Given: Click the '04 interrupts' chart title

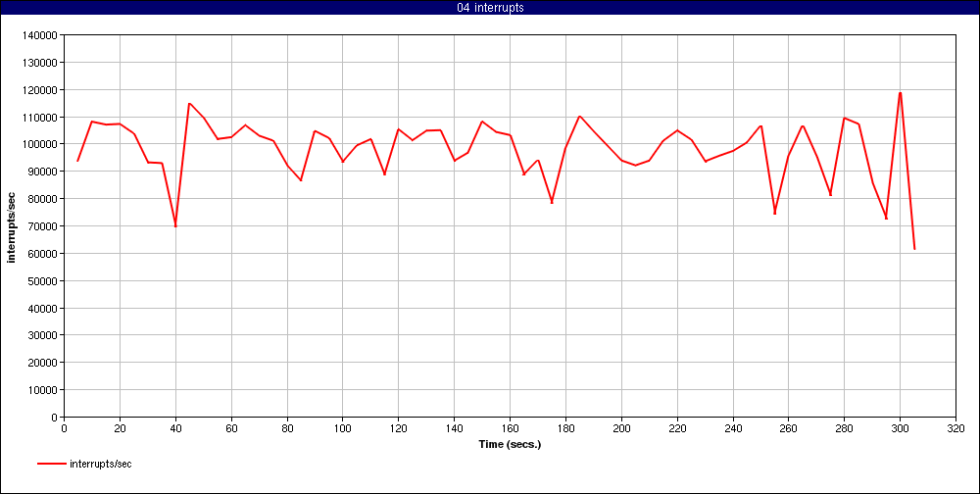Looking at the screenshot, I should (x=490, y=8).
